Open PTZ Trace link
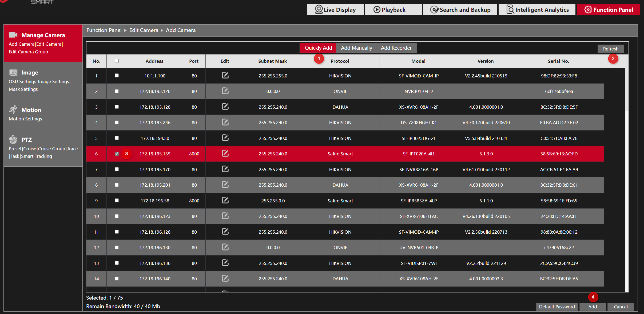Image resolution: width=644 pixels, height=314 pixels. pos(72,149)
